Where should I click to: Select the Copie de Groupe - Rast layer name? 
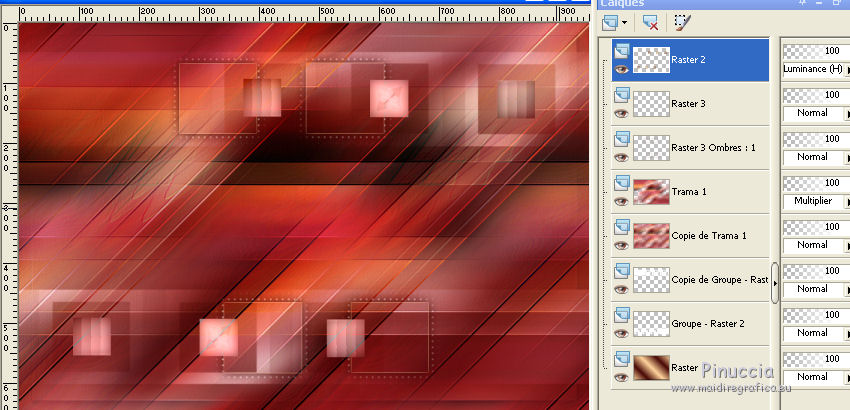pyautogui.click(x=720, y=280)
